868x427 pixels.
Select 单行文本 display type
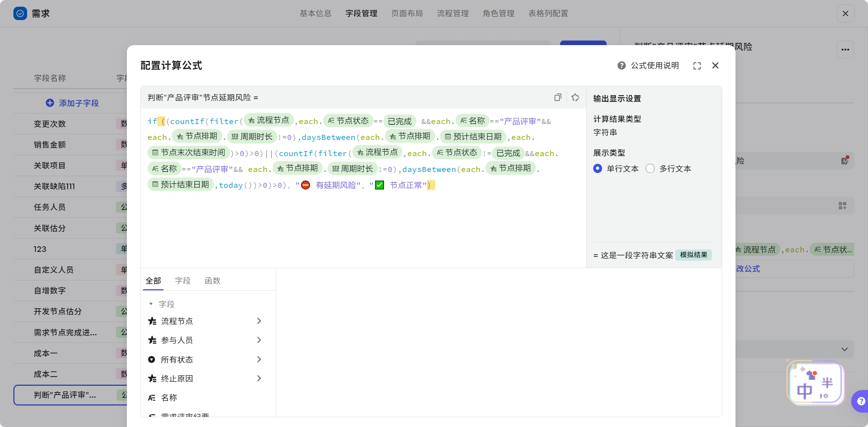point(597,169)
